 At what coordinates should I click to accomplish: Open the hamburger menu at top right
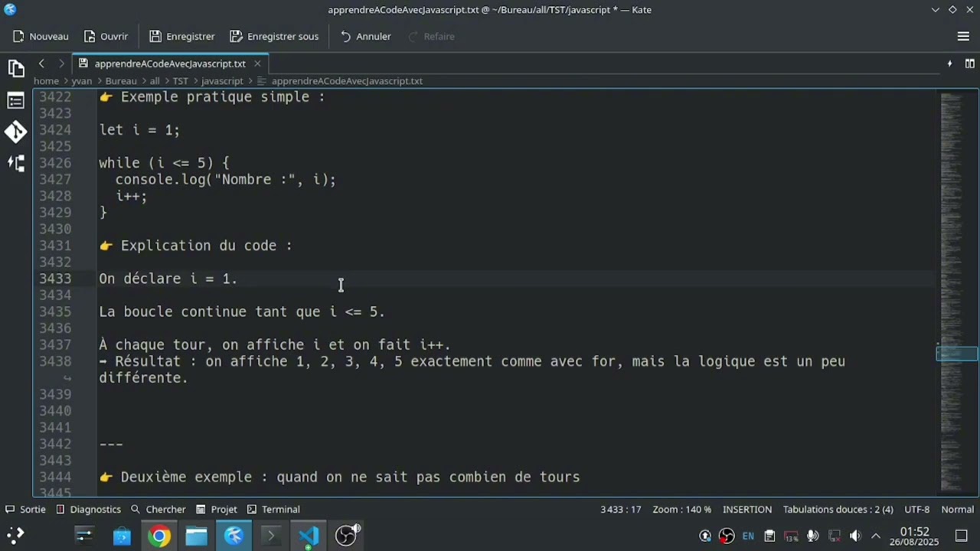[x=963, y=36]
